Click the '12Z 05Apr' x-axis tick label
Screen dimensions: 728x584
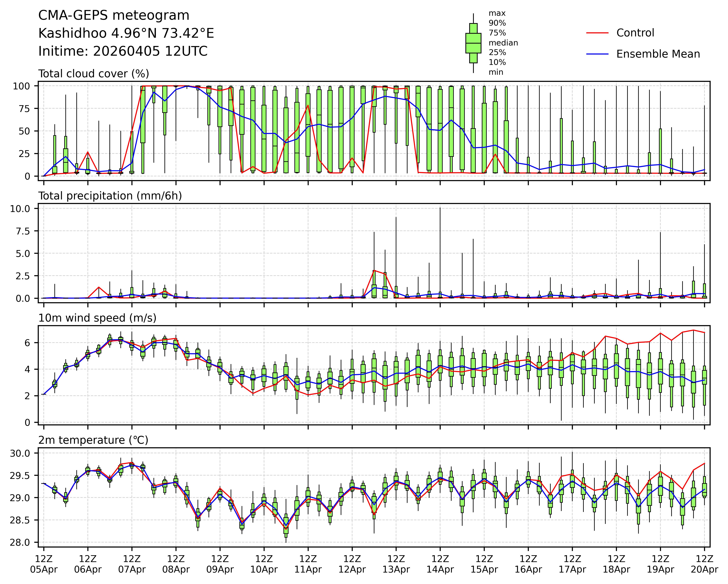tap(44, 564)
